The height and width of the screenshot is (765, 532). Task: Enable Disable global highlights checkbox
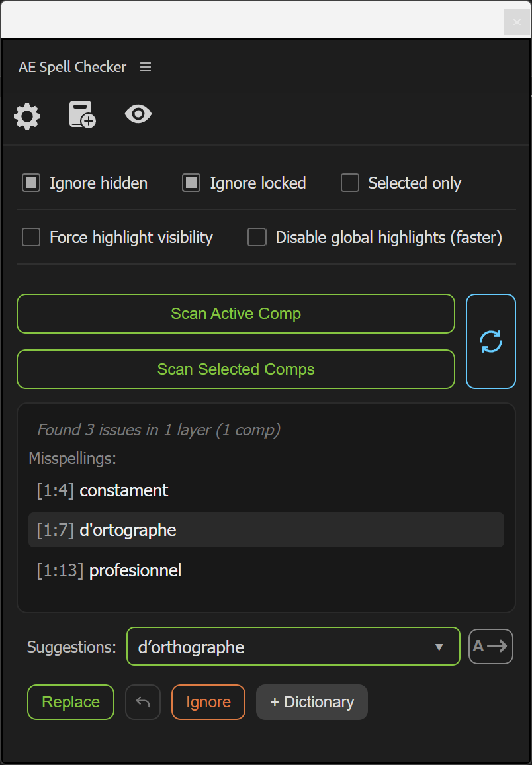257,237
